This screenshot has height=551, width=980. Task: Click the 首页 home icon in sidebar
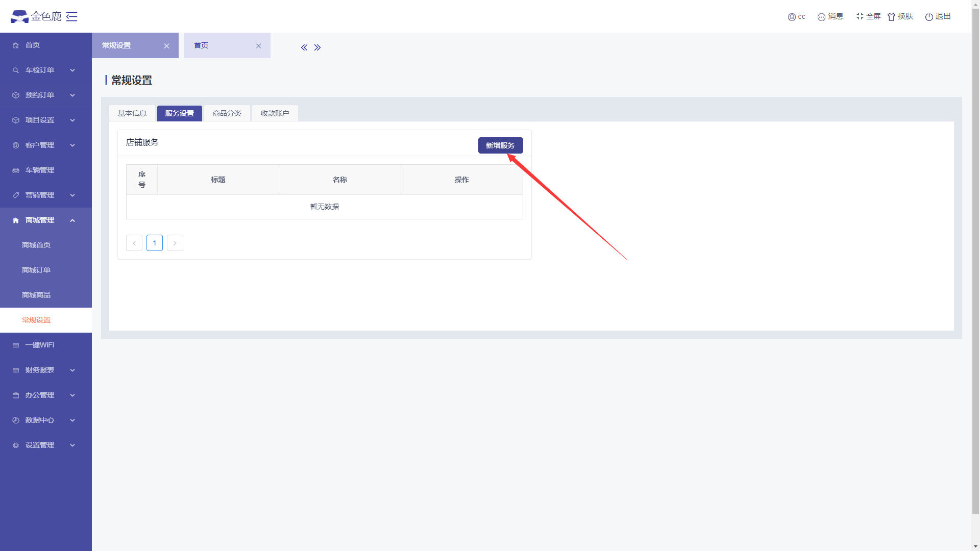click(16, 45)
